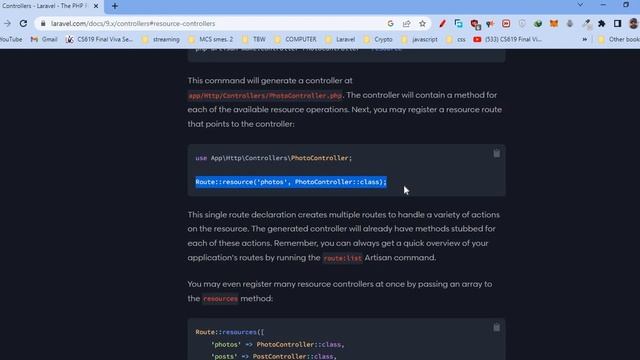
Task: Open the gray microphone-shaped extension
Action: click(x=570, y=24)
